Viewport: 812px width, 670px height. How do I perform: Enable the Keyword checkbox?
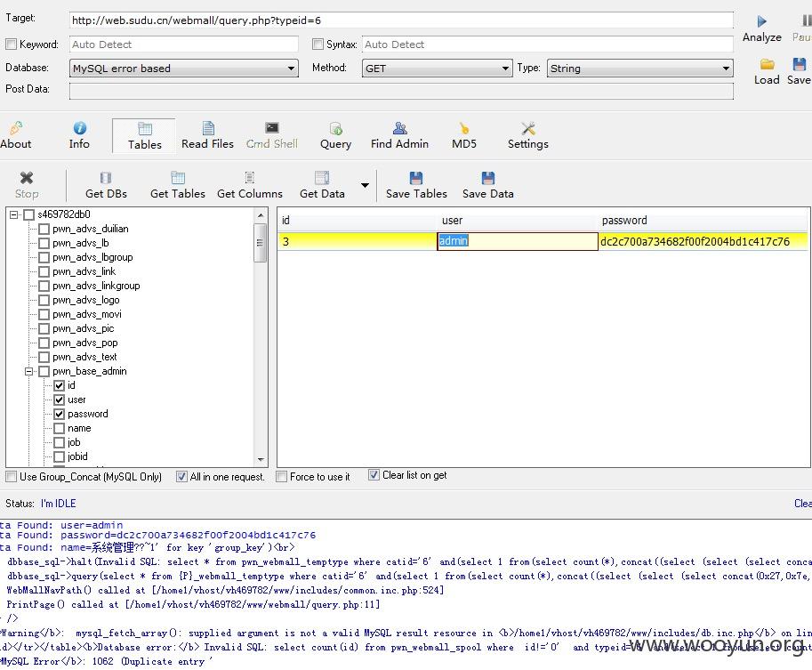pos(11,44)
